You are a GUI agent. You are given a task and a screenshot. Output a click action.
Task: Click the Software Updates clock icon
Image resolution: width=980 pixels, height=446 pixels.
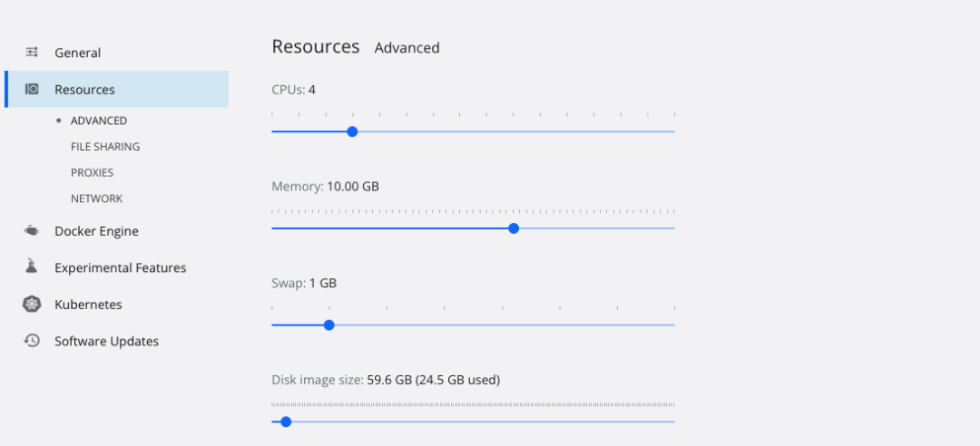pyautogui.click(x=32, y=341)
